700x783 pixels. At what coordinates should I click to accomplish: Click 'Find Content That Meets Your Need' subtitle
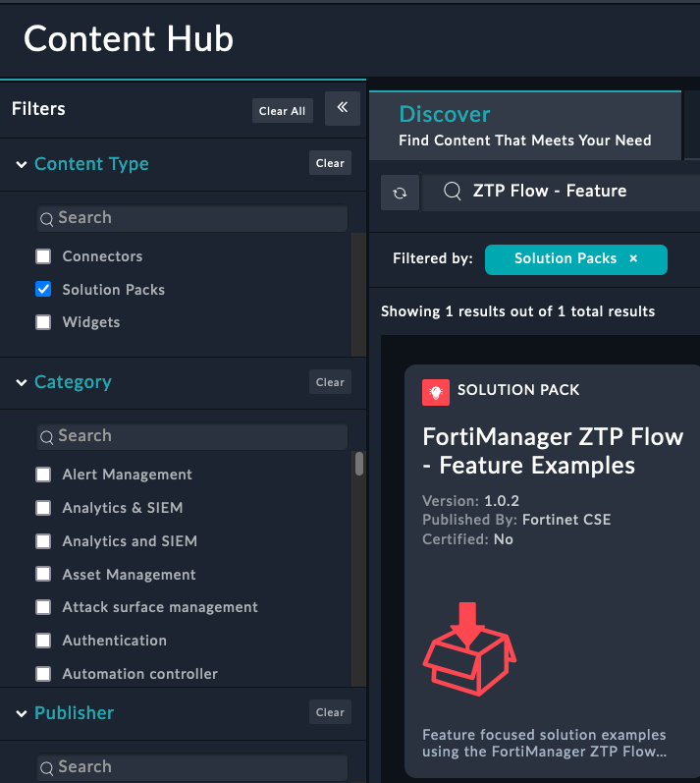tap(525, 140)
